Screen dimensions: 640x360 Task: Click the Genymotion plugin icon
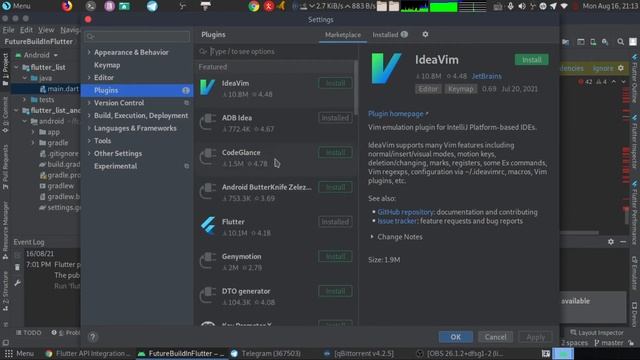tap(208, 261)
